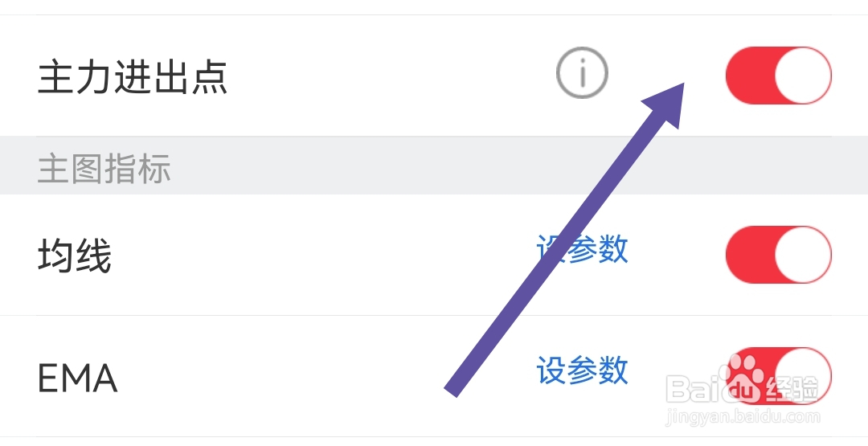The height and width of the screenshot is (446, 868).
Task: Open the jingyan.baidu.com watermark link
Action: 743,417
